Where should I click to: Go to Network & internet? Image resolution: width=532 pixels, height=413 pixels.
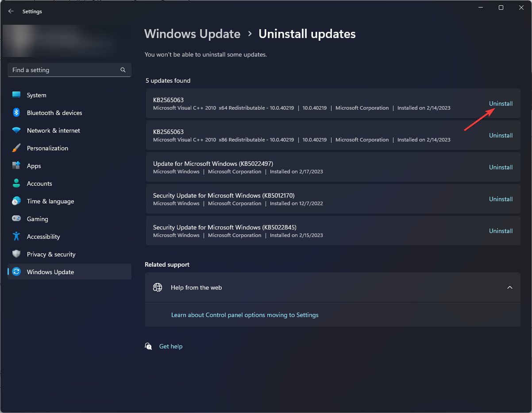pyautogui.click(x=69, y=130)
